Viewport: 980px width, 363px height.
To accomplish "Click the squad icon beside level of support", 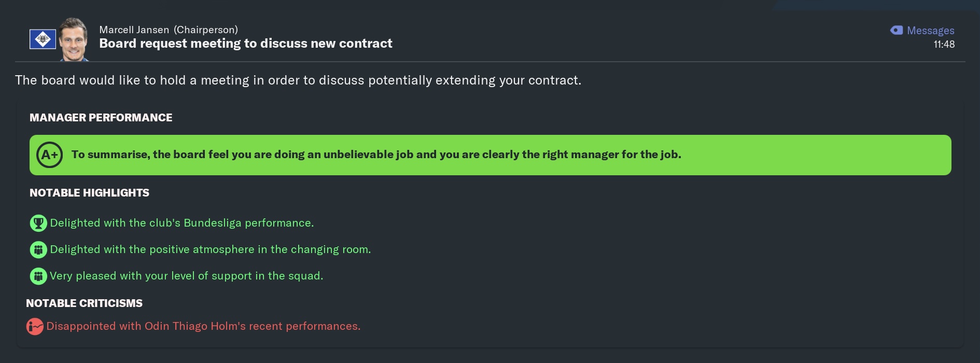I will (38, 276).
